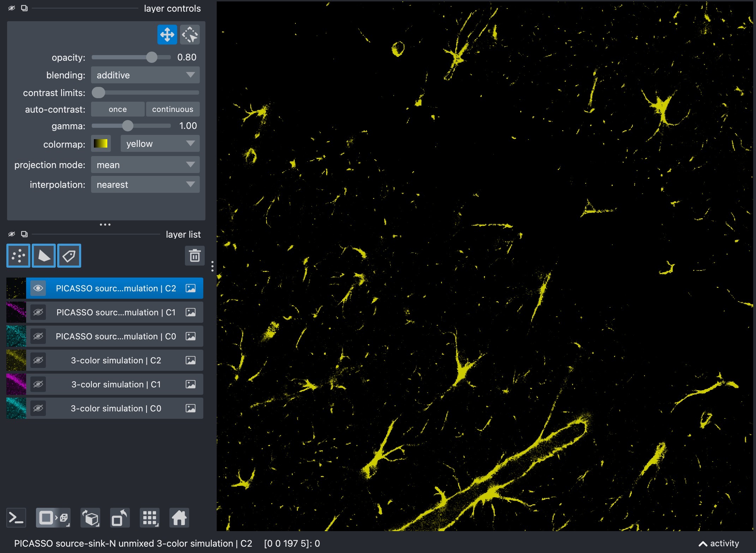Open the console with terminal icon

click(x=16, y=518)
